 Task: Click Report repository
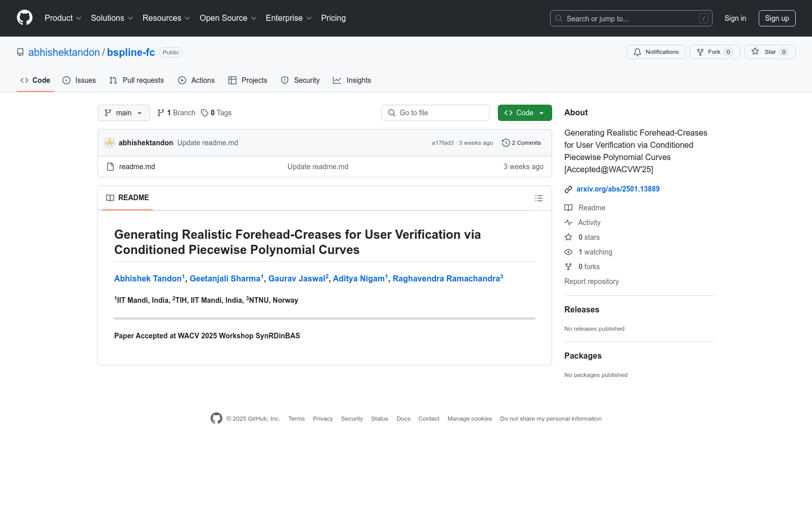coord(591,281)
